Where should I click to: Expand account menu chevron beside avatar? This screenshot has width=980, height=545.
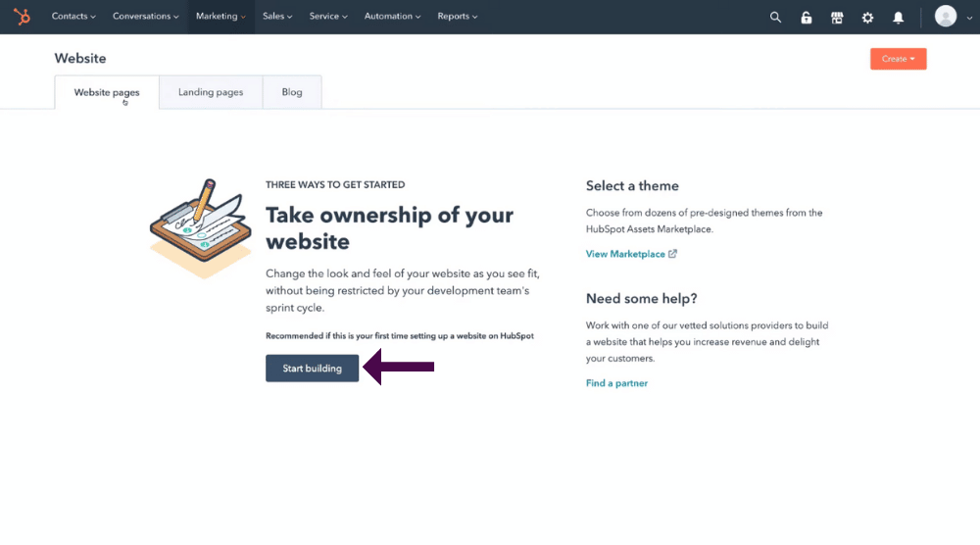tap(969, 18)
